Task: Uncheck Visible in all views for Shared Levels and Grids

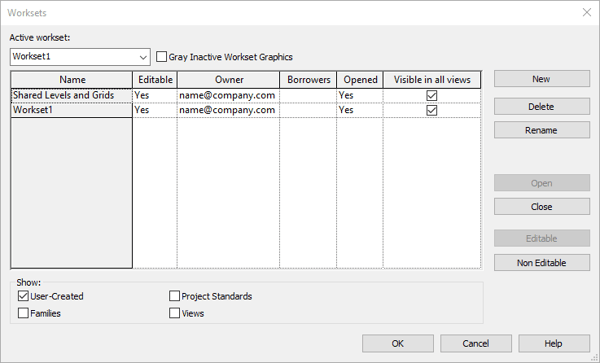Action: 432,95
